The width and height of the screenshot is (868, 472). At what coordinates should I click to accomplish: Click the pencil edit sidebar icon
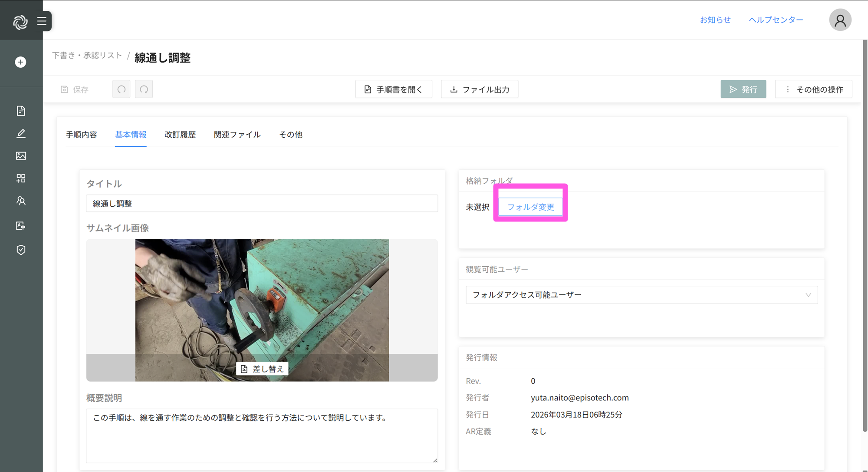tap(21, 133)
